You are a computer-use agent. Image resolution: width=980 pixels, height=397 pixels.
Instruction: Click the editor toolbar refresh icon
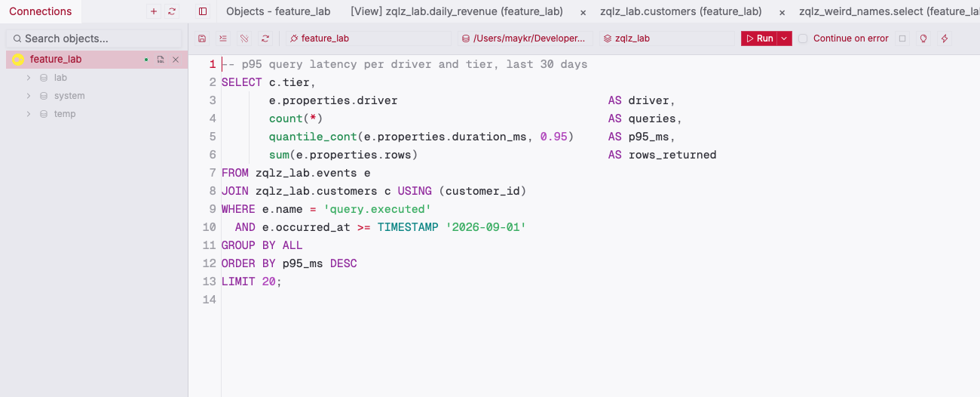pyautogui.click(x=265, y=38)
